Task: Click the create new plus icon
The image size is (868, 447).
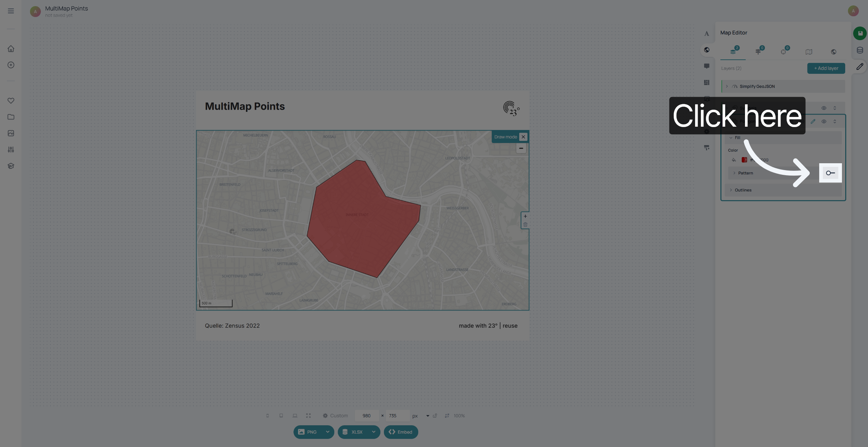Action: point(11,65)
